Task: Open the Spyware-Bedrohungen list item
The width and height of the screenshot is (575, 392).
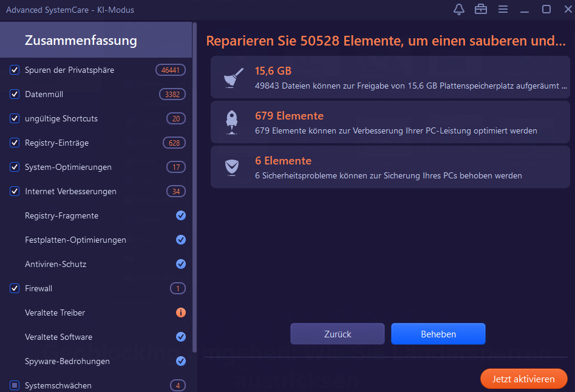Action: click(96, 361)
